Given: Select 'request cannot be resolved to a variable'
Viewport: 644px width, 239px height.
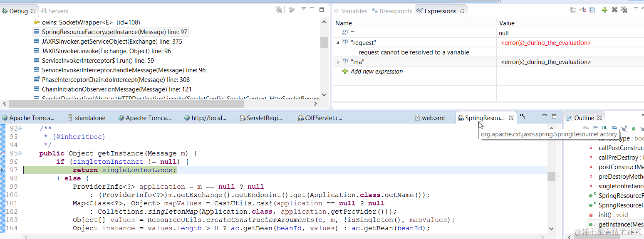Looking at the screenshot, I should pyautogui.click(x=414, y=52).
